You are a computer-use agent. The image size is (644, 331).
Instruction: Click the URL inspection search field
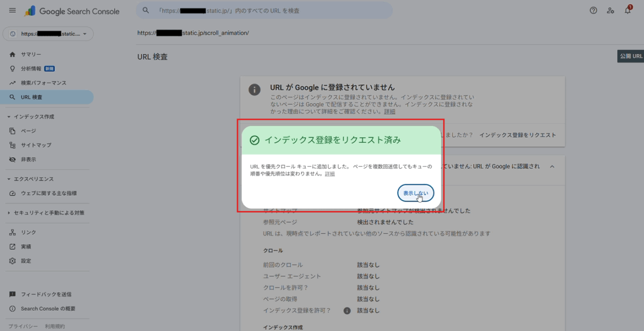[268, 10]
